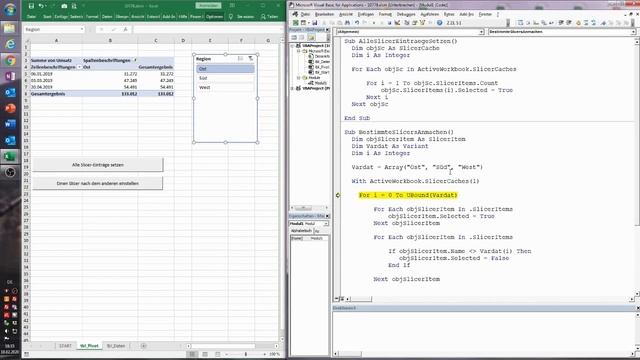Click the View Code icon in Project Explorer

pyautogui.click(x=294, y=38)
